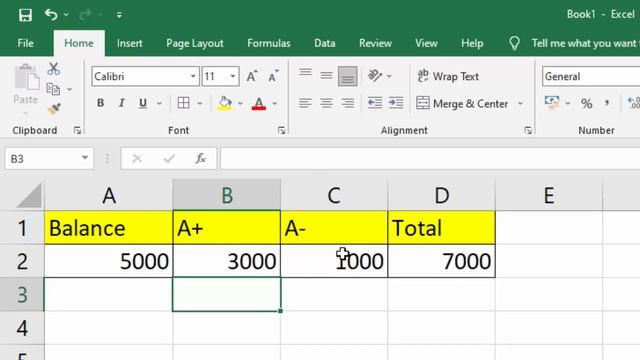Open the Review tab
Screen dimensions: 640x360
point(375,43)
